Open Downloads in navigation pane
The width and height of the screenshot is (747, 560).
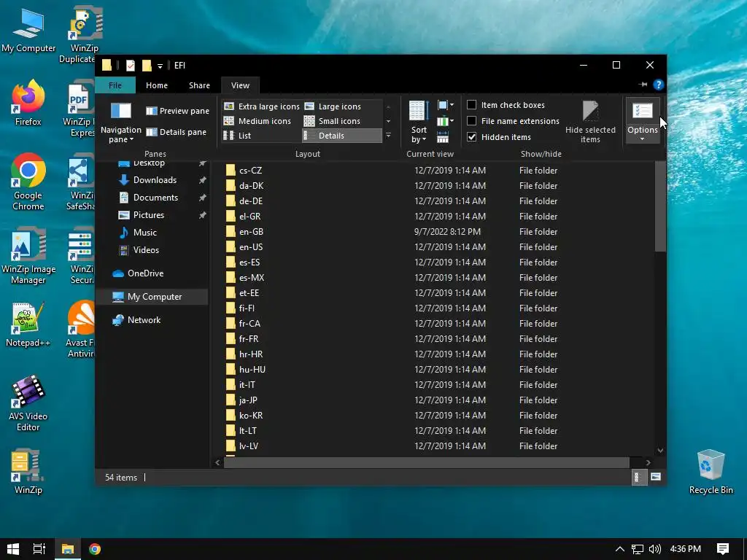click(x=155, y=180)
